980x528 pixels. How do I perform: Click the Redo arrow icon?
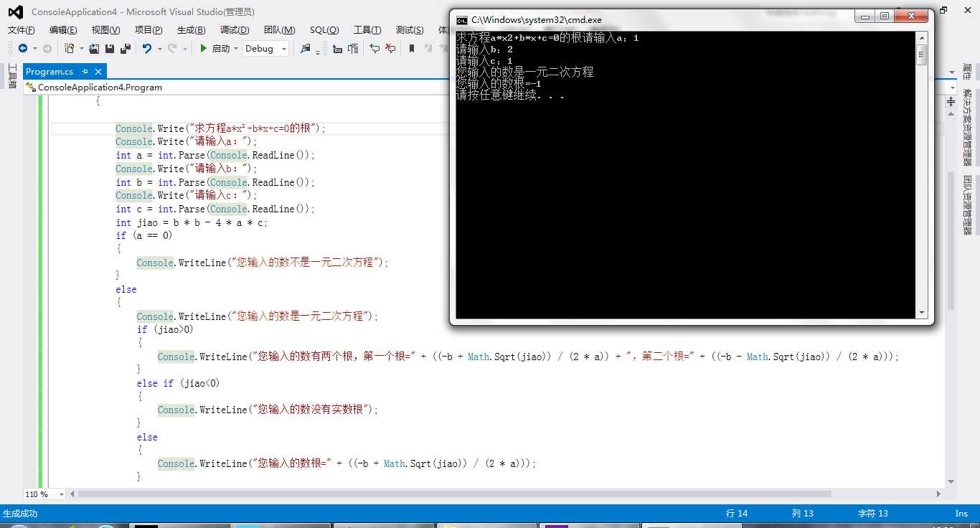(172, 48)
